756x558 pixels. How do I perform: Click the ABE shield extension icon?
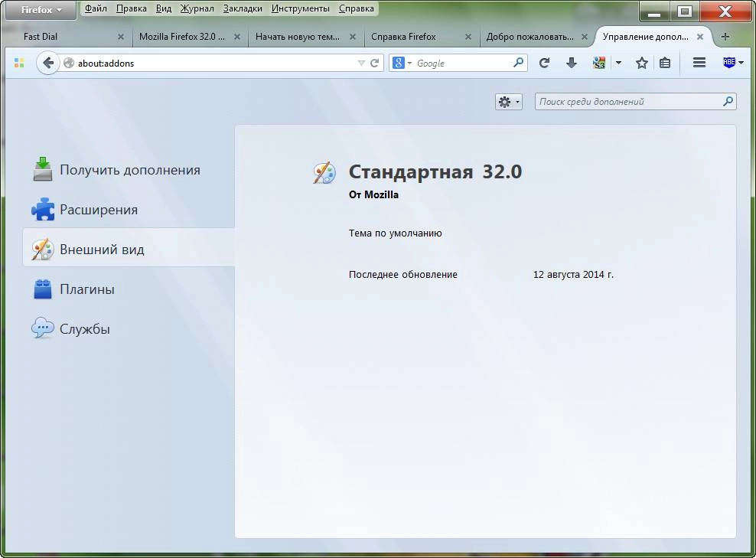(x=729, y=62)
